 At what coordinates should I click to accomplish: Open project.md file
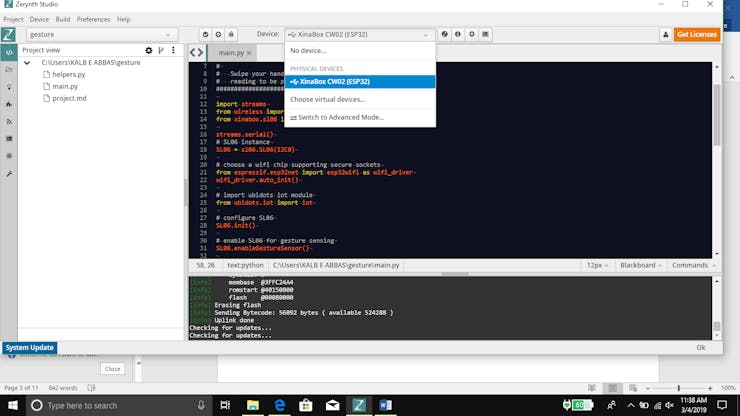[x=69, y=98]
